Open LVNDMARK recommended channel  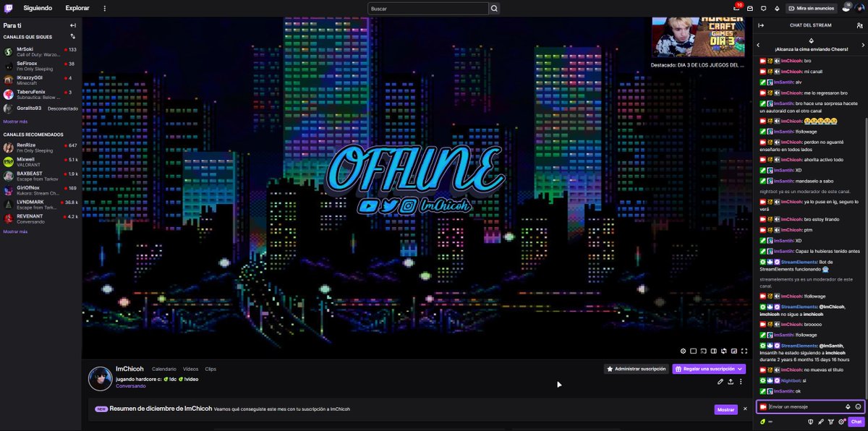41,204
